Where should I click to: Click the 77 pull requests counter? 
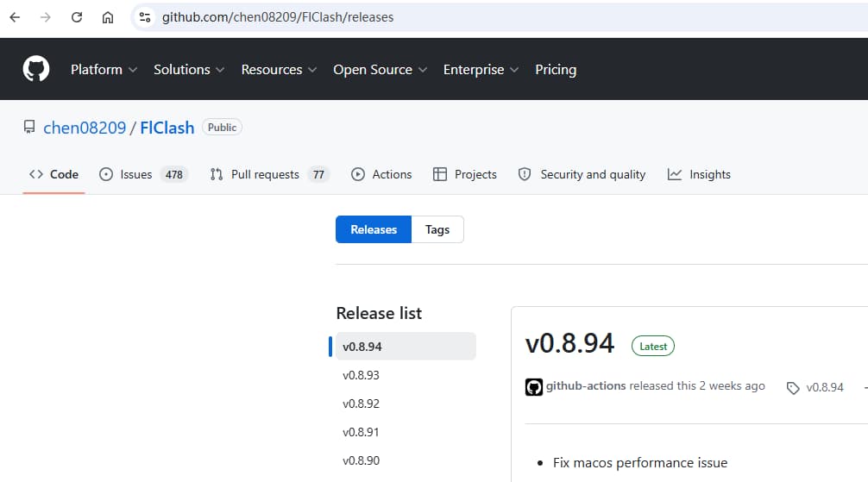coord(318,175)
